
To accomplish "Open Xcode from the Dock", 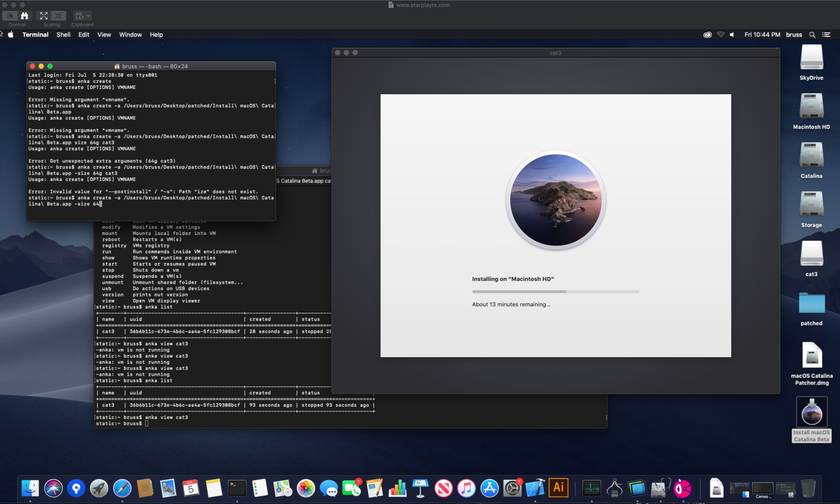I will [x=535, y=488].
